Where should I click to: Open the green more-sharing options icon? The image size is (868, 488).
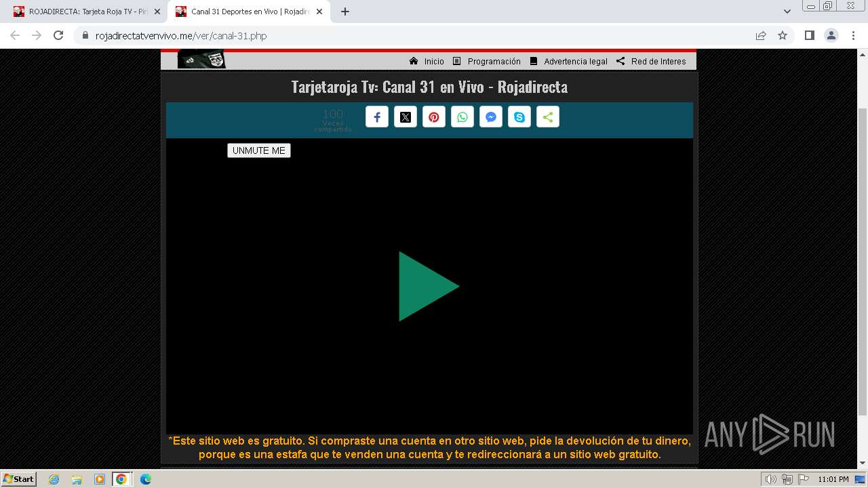548,117
